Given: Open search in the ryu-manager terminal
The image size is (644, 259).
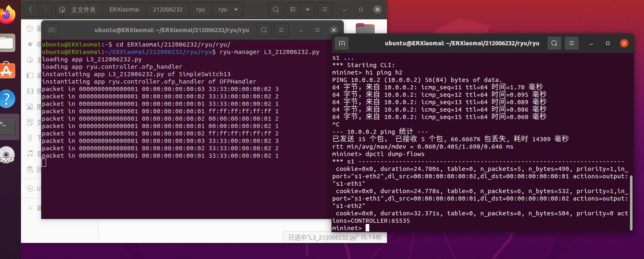Looking at the screenshot, I should tap(264, 30).
